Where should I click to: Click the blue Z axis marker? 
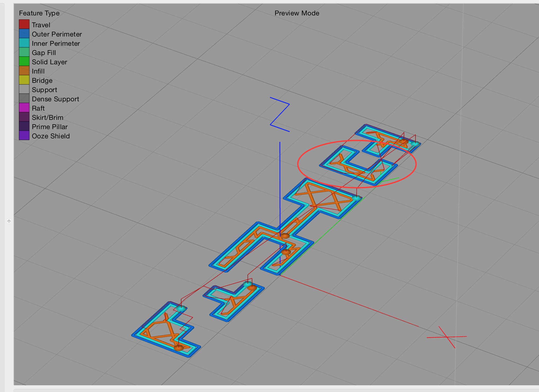click(280, 114)
